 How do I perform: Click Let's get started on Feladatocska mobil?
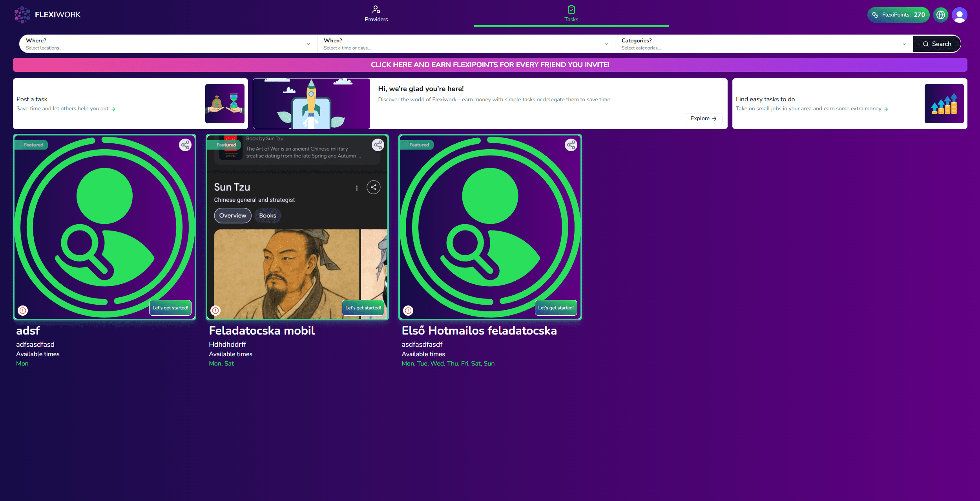point(363,308)
